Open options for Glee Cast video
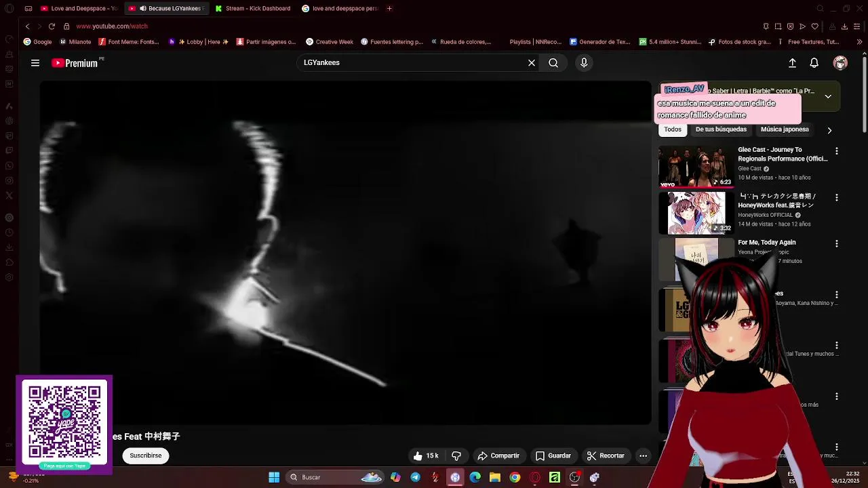Viewport: 868px width, 488px height. (837, 151)
